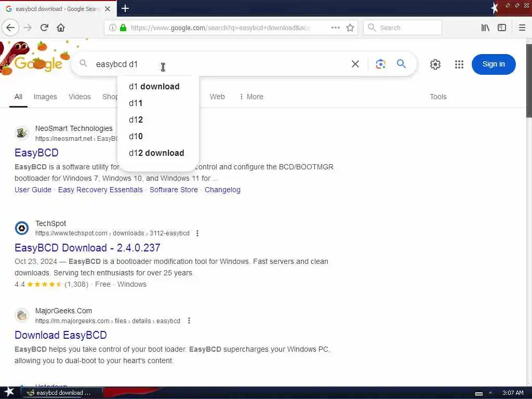Open the Tools options

(x=438, y=97)
